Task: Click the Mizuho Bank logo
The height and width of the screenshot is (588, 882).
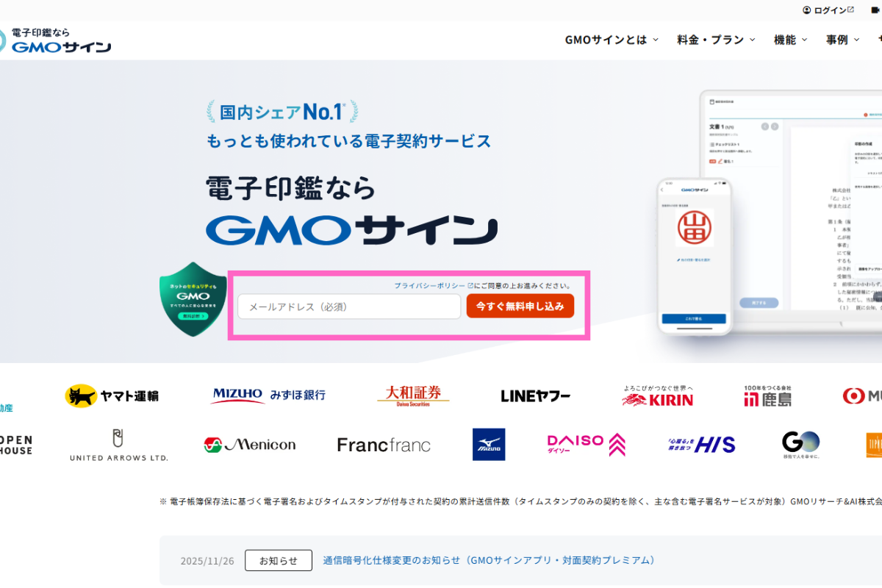Action: pos(268,395)
